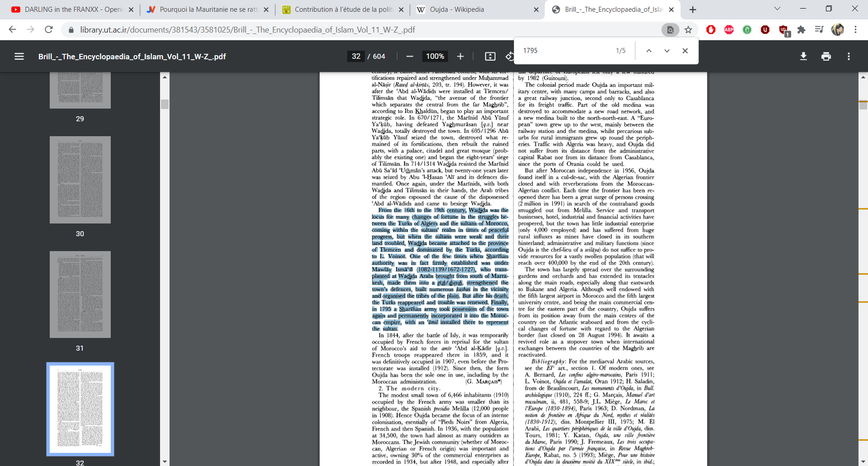Open PDF viewer more actions menu
This screenshot has height=466, width=868.
coord(849,57)
